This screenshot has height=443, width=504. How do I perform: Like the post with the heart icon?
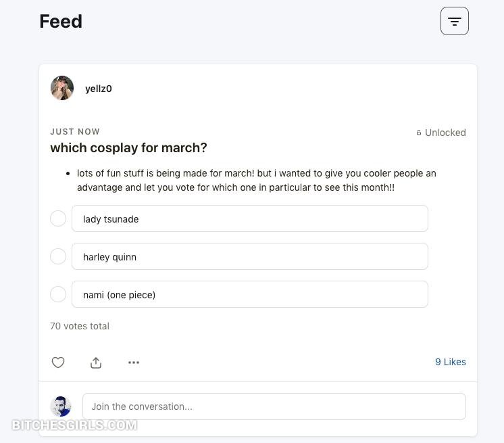58,363
